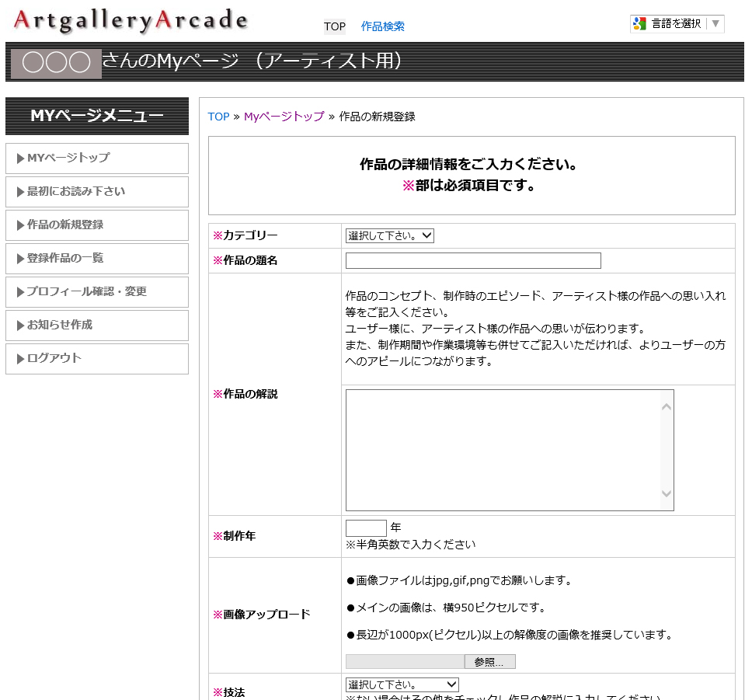Click the Myページトップ breadcrumb link
Image resolution: width=745 pixels, height=700 pixels.
[284, 117]
